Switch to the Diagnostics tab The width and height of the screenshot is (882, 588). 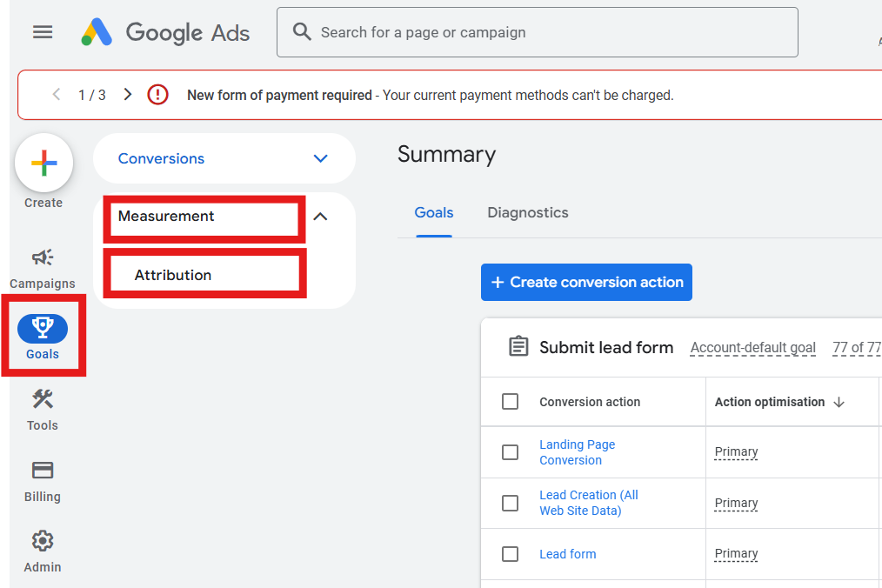[x=527, y=213]
